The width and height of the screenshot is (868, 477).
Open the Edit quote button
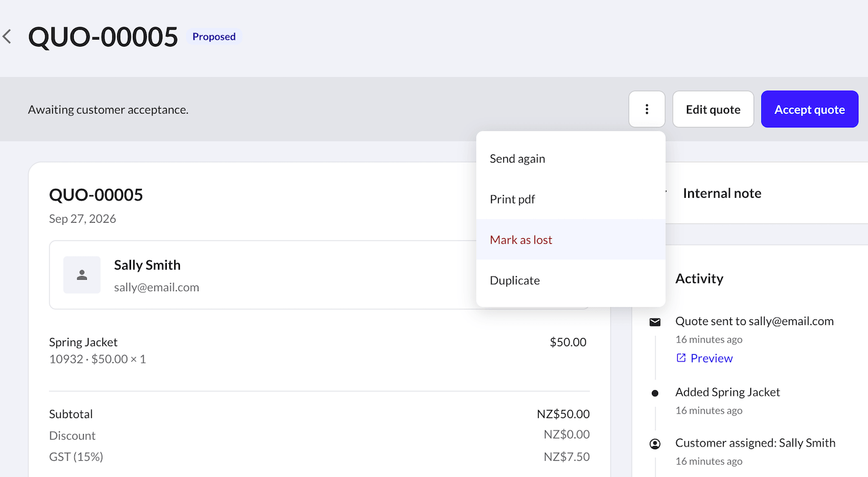(x=713, y=109)
